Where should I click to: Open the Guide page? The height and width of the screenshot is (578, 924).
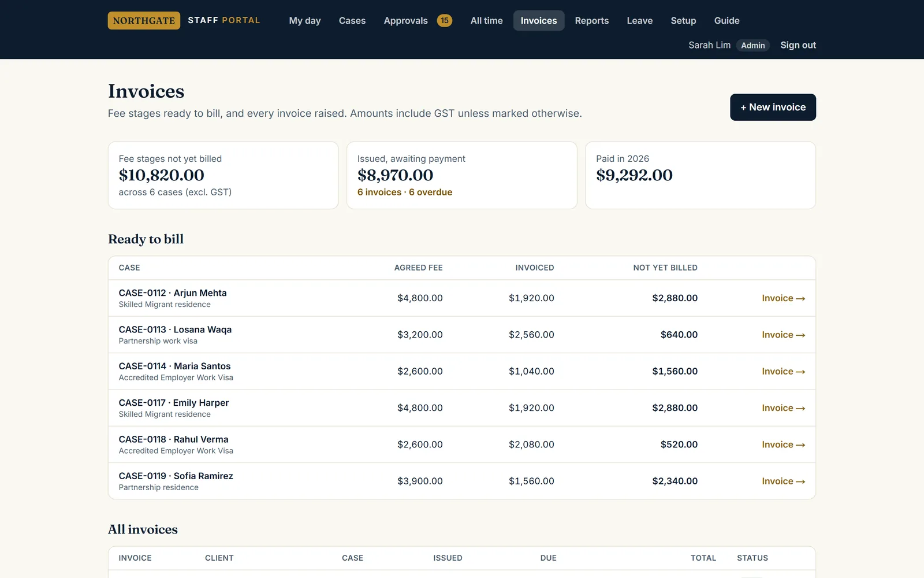click(x=726, y=20)
